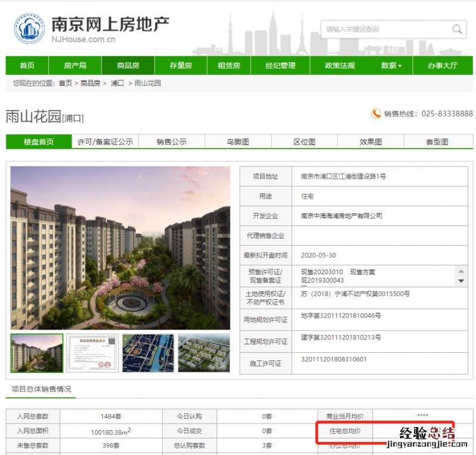Click the opening date 2020-05-30
Viewport: 476px width, 455px height.
[318, 255]
